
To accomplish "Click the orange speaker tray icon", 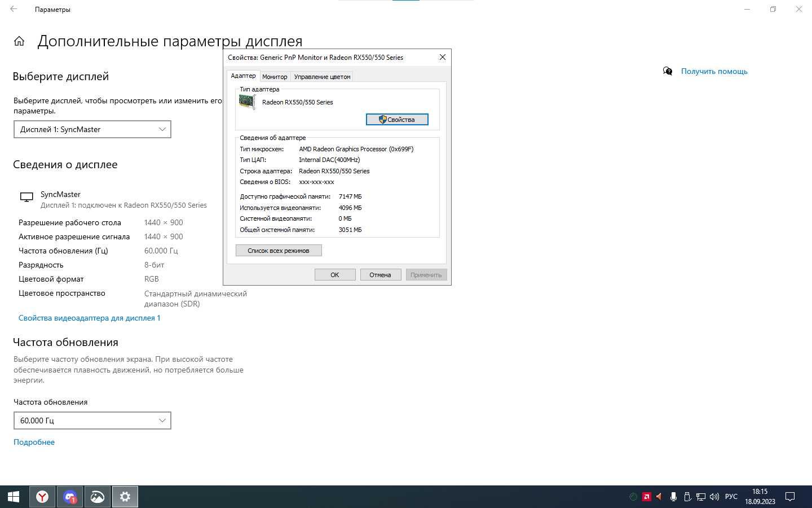I will (659, 497).
